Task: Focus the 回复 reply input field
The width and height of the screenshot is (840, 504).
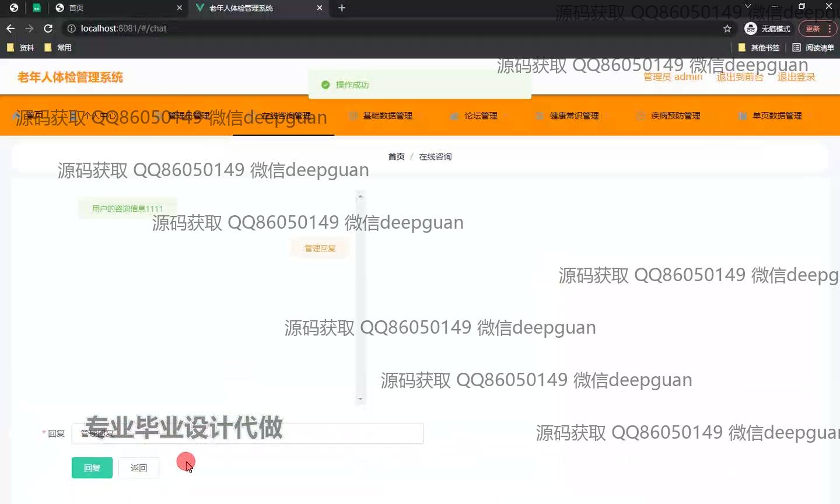Action: (247, 433)
